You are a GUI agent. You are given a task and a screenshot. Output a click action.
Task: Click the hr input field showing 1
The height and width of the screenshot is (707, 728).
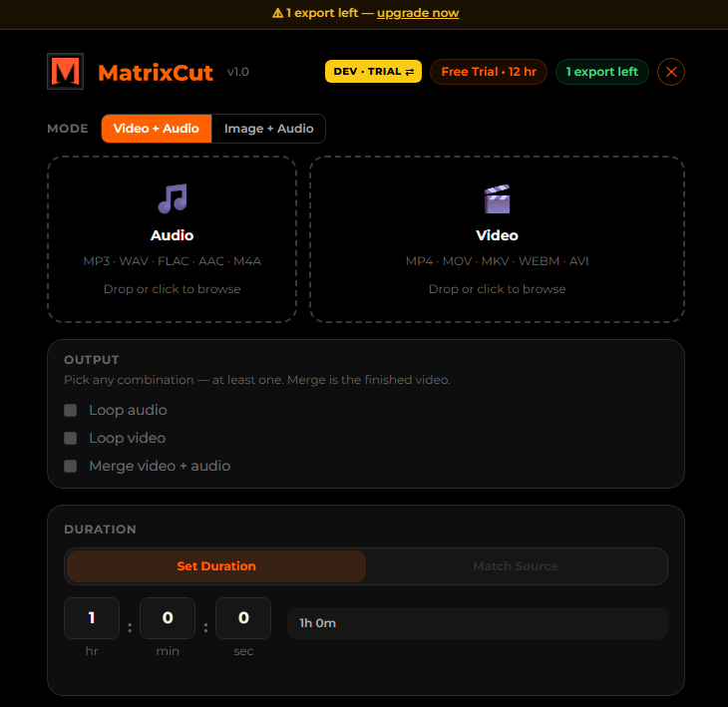(x=92, y=618)
